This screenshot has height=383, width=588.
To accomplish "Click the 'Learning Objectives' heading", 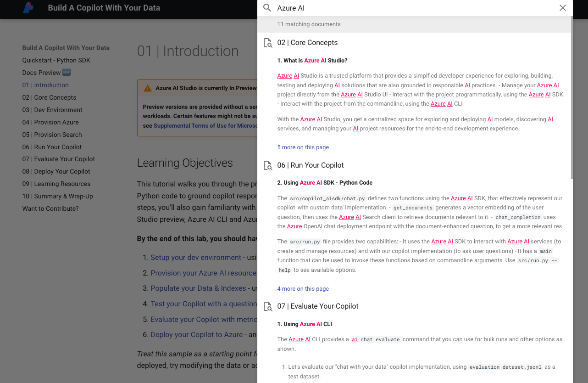I will [185, 163].
